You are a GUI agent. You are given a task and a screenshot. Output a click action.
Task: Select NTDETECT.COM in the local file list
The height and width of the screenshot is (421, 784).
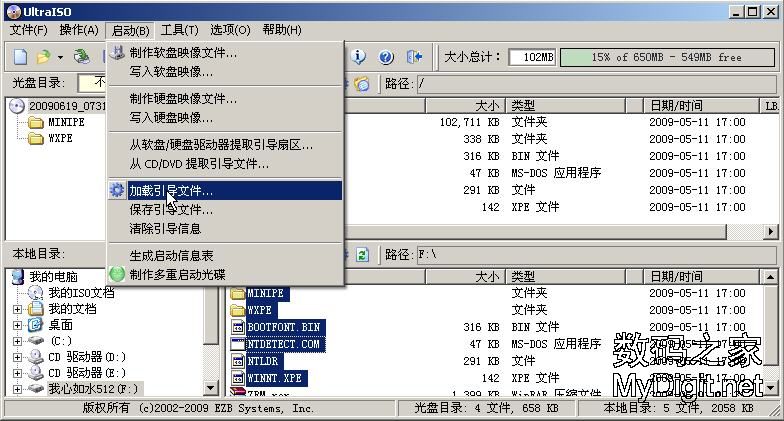(x=283, y=344)
